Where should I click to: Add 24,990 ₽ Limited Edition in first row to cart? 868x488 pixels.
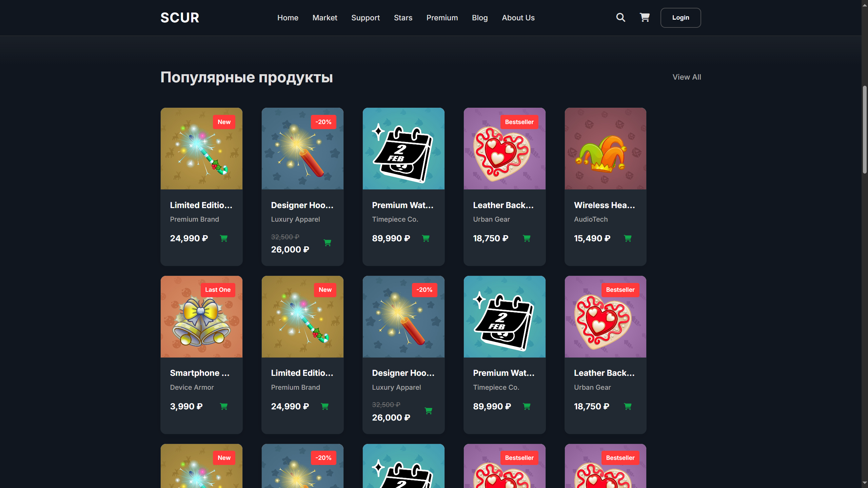[224, 238]
